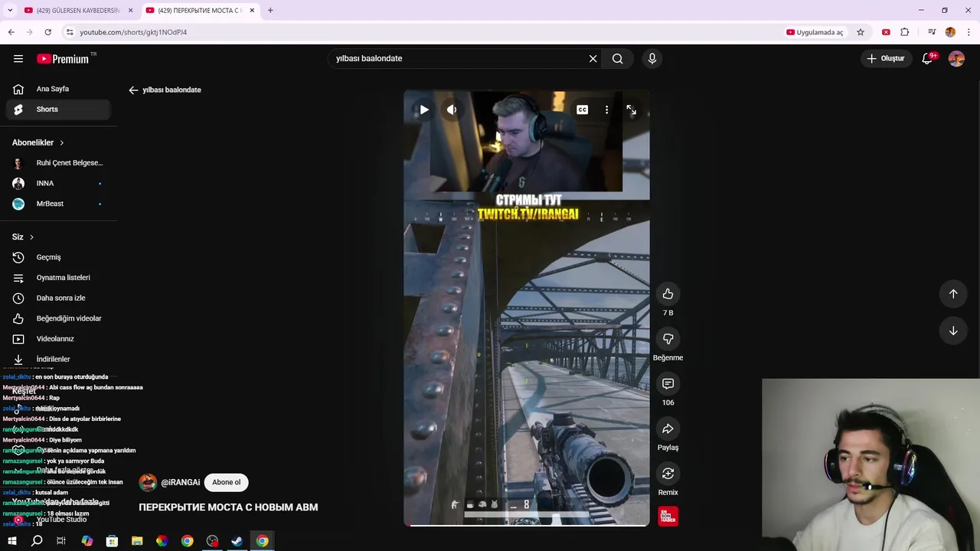Viewport: 980px width, 551px height.
Task: Toggle closed captions on the Short
Action: pos(583,110)
